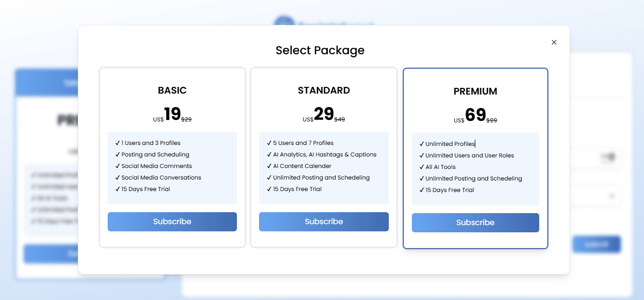Screen dimensions: 644x300
Task: Subscribe to the Premium package
Action: (475, 223)
